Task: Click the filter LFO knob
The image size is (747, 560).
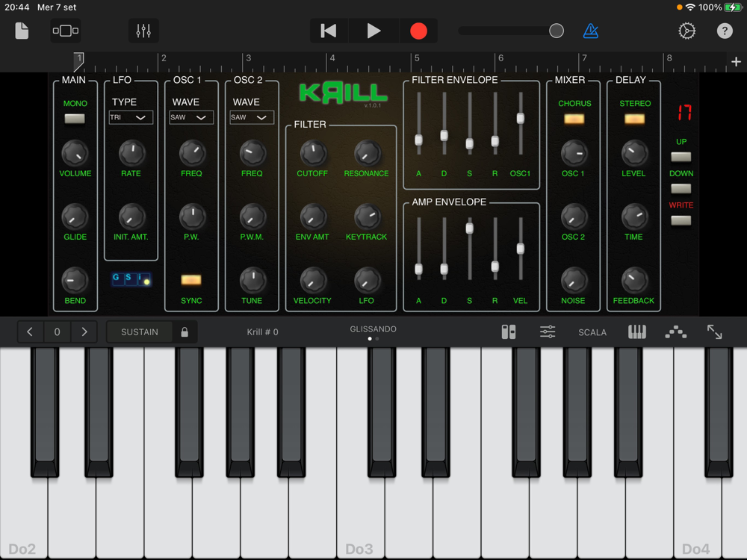Action: pos(368,281)
